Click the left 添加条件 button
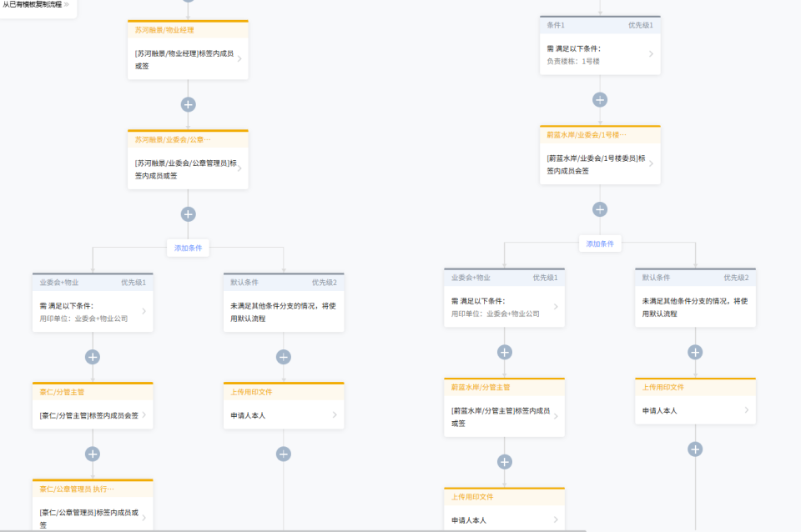This screenshot has width=801, height=532. (x=188, y=248)
